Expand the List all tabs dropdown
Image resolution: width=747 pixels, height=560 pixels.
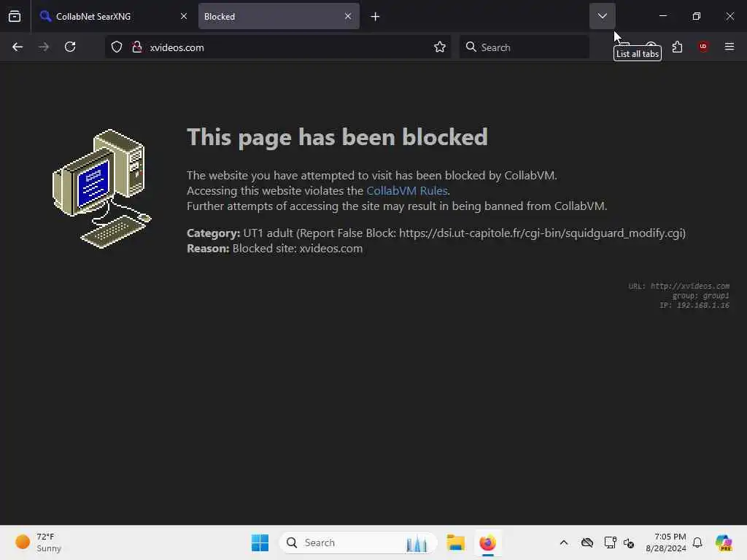pos(602,16)
